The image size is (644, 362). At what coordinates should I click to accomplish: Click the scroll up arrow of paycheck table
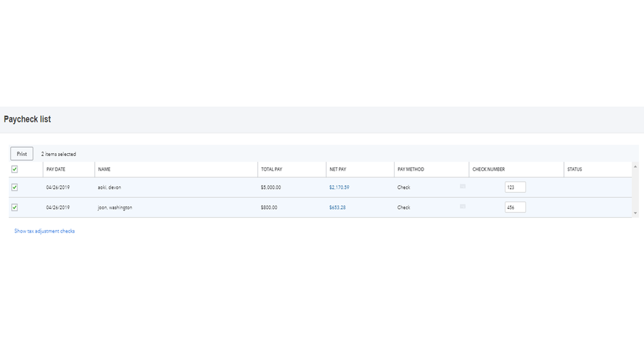pyautogui.click(x=636, y=165)
